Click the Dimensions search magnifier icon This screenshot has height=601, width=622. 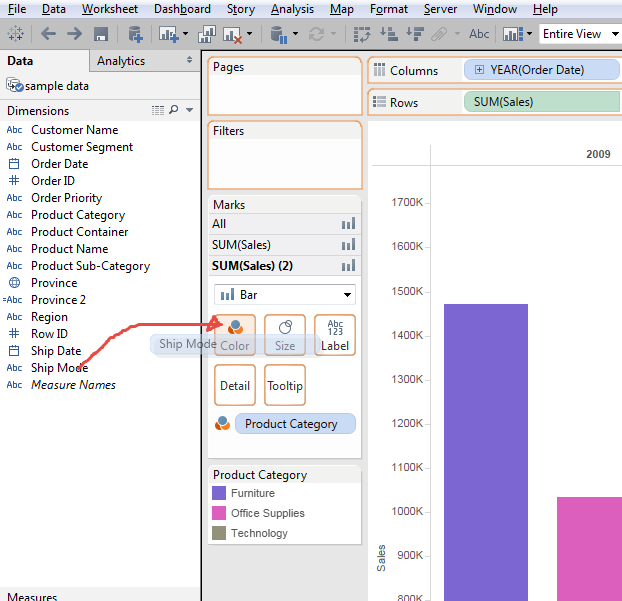(174, 109)
